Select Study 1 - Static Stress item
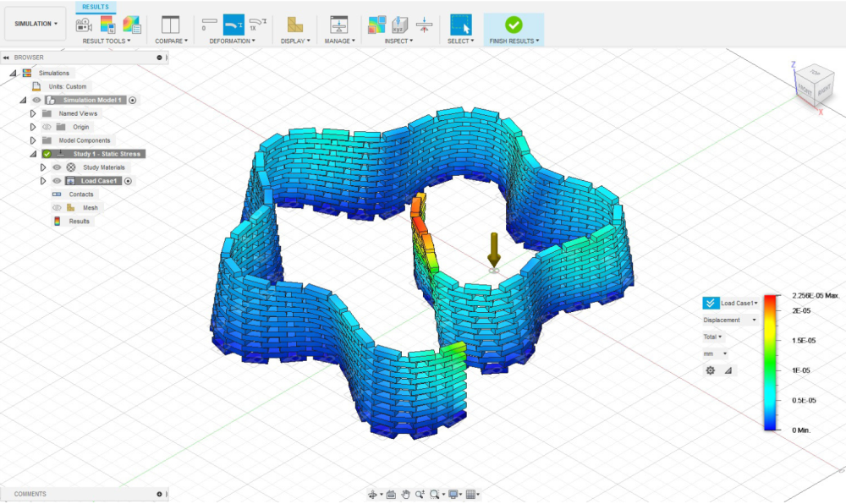Screen dimensions: 846x504 pyautogui.click(x=107, y=154)
